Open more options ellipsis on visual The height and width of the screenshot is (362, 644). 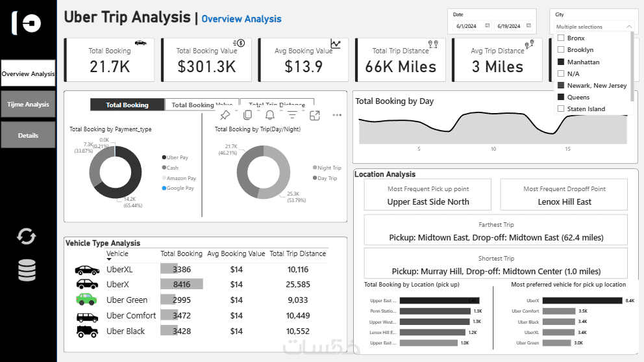[x=337, y=115]
